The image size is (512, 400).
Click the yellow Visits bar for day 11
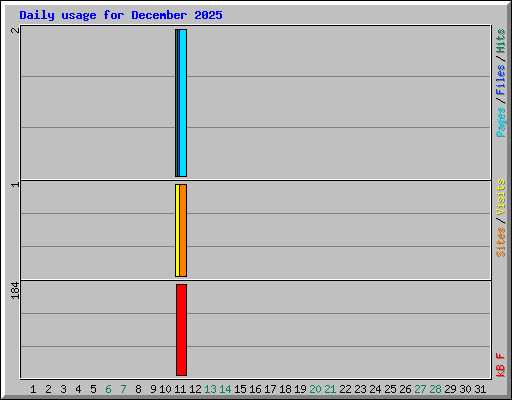(x=177, y=230)
